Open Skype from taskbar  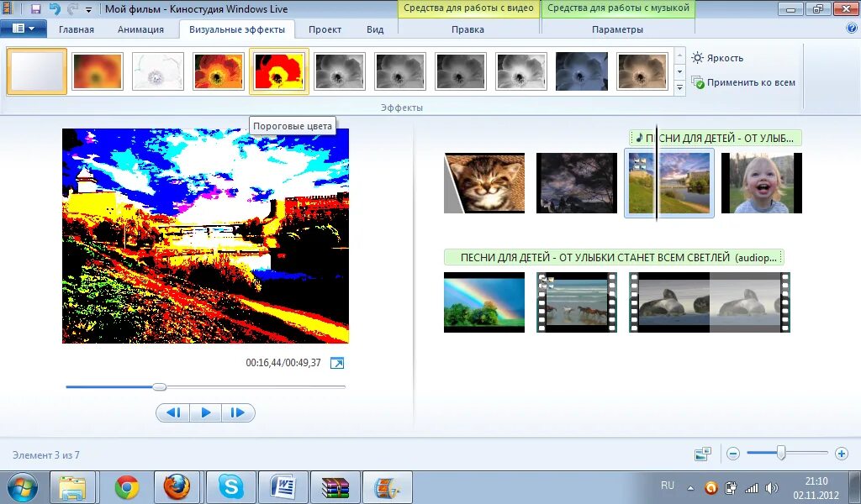230,487
